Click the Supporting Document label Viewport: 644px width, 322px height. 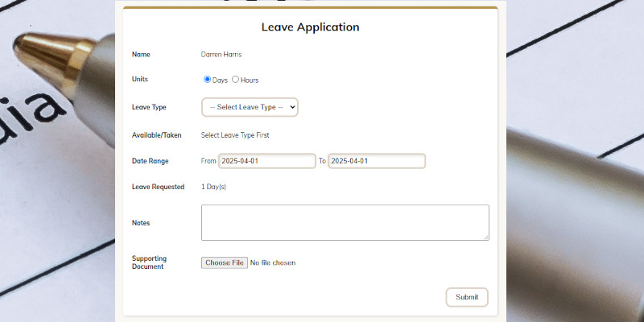click(149, 262)
